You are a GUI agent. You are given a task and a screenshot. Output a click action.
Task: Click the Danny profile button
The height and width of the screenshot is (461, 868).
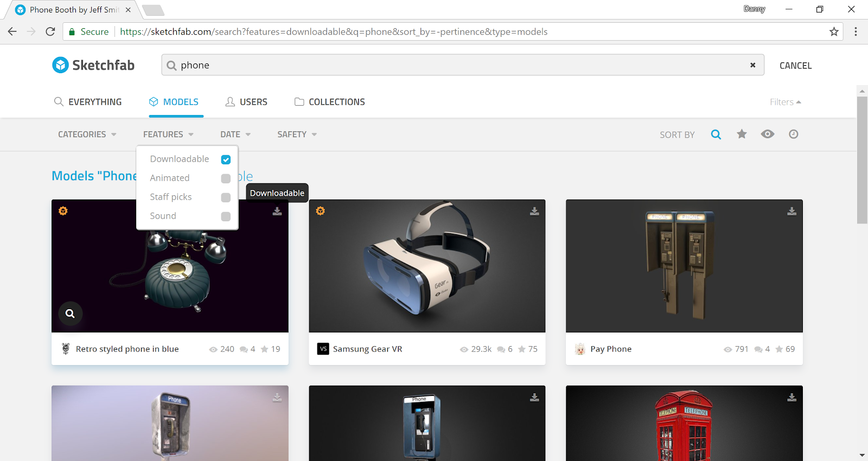pyautogui.click(x=754, y=9)
